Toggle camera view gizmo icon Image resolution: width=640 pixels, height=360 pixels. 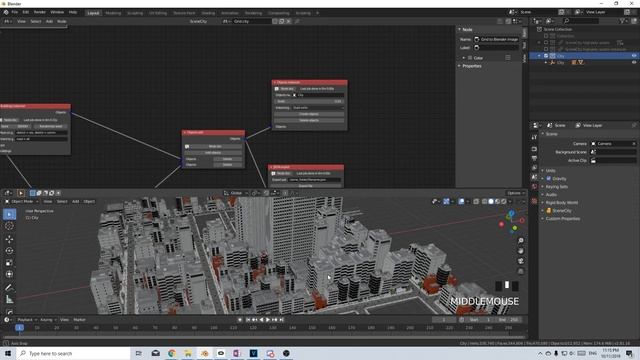click(521, 261)
